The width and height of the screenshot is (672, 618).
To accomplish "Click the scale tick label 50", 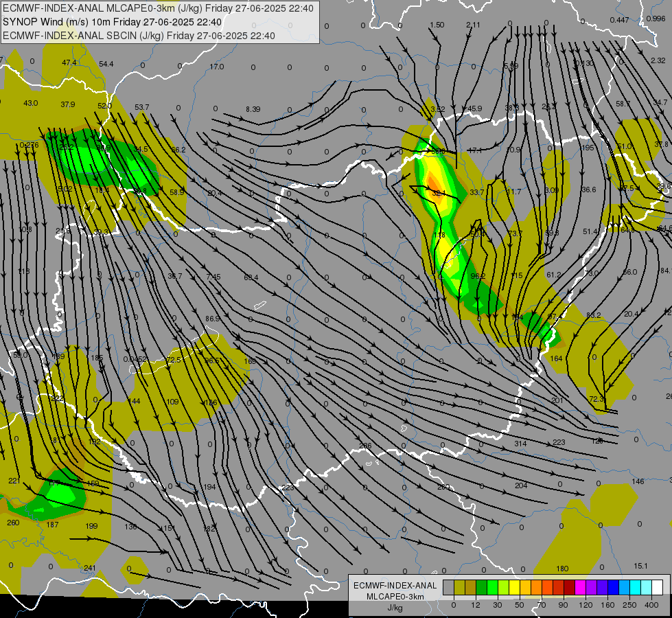I will pyautogui.click(x=520, y=605).
